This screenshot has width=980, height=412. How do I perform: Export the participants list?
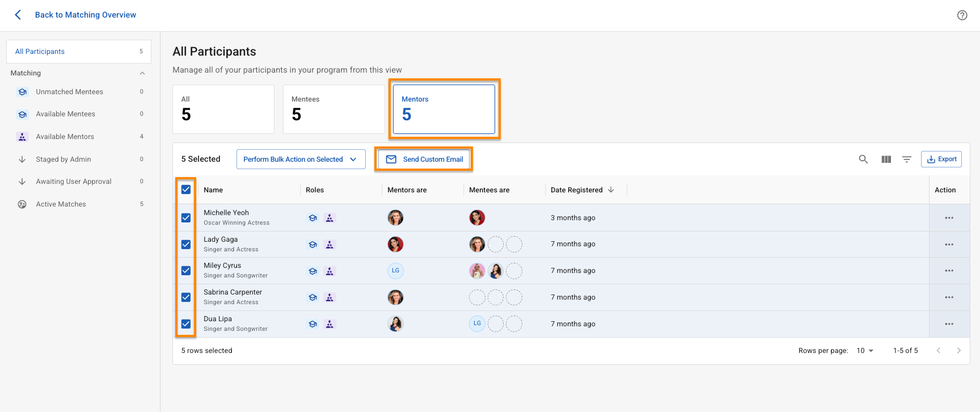pos(941,159)
